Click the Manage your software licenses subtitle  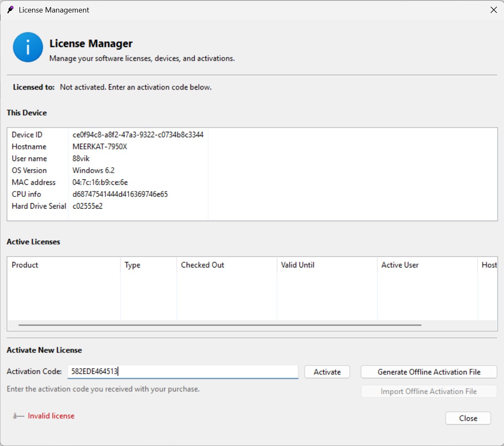[x=142, y=58]
